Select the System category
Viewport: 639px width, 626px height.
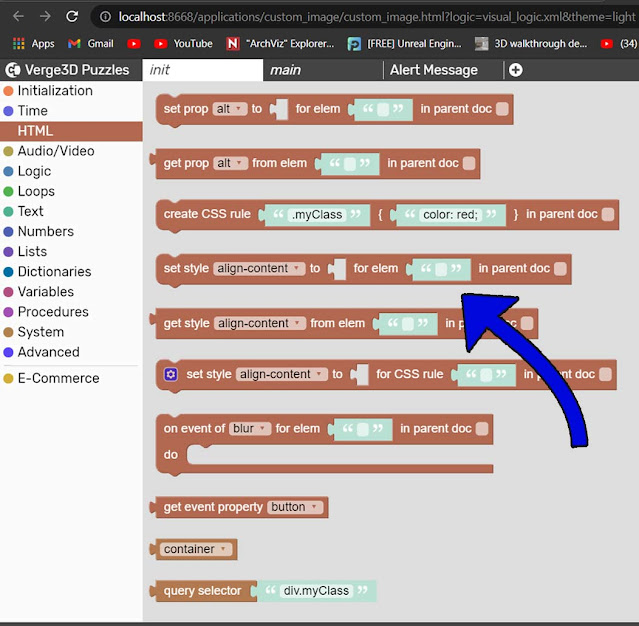pyautogui.click(x=71, y=332)
